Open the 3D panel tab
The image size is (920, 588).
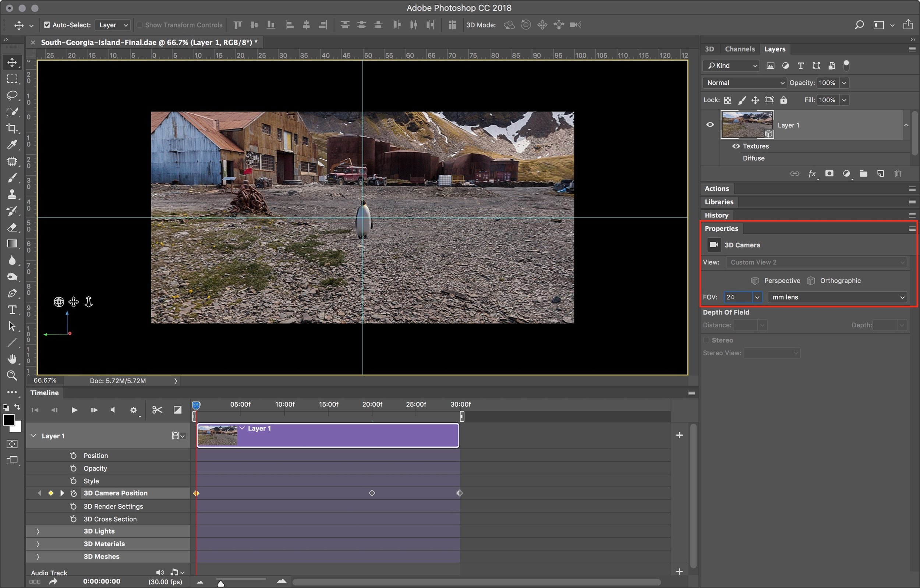709,49
